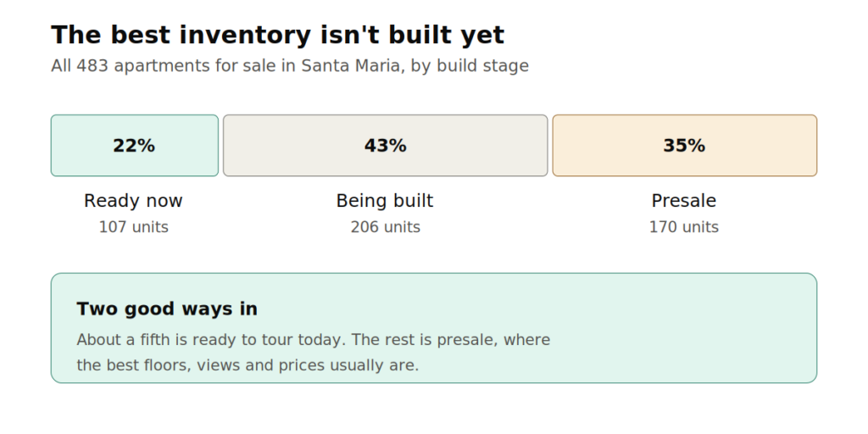
Task: Click the word Santa Maria in subtitle
Action: pyautogui.click(x=350, y=66)
